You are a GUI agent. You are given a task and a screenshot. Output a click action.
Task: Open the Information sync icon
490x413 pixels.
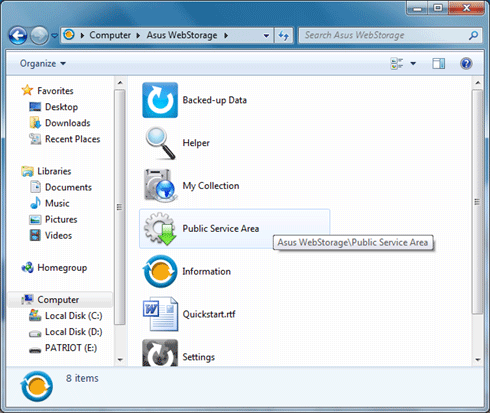click(160, 271)
